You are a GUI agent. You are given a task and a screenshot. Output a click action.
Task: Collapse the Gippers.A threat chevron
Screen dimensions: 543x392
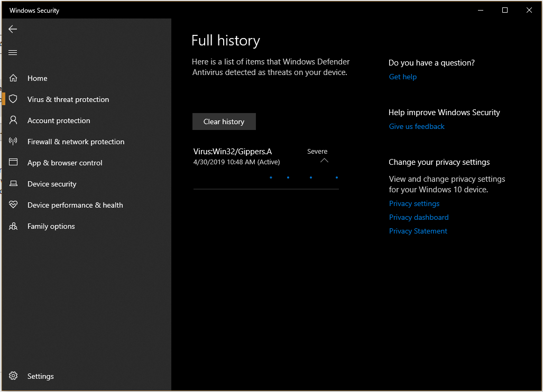tap(324, 160)
